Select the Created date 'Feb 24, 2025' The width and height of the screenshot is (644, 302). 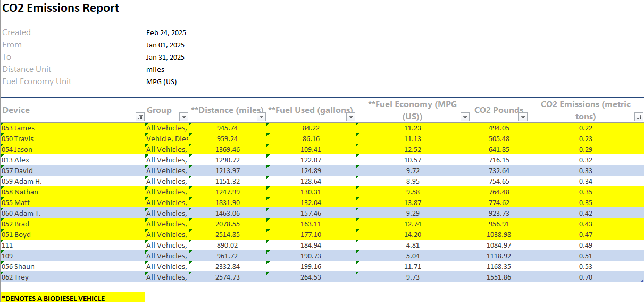(x=166, y=33)
